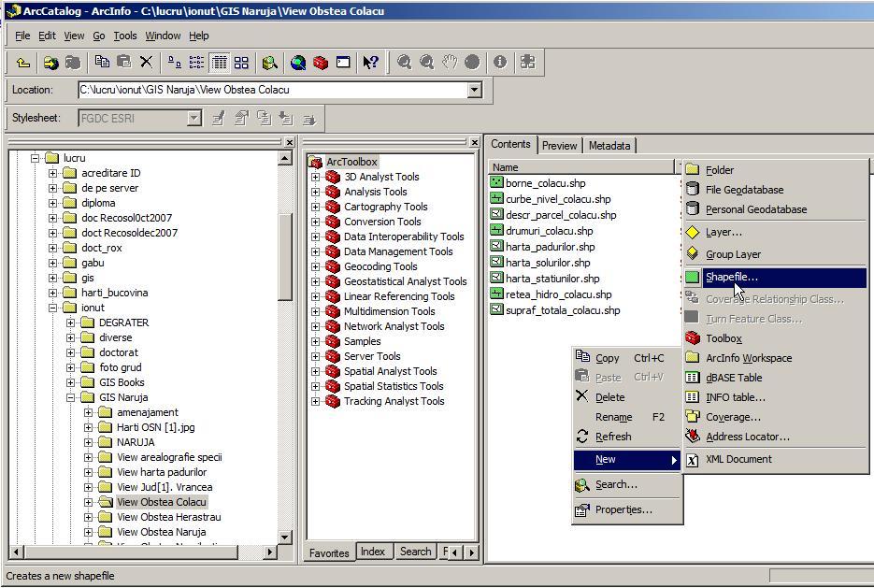The image size is (874, 588).
Task: Close the catalog tree panel
Action: click(289, 143)
